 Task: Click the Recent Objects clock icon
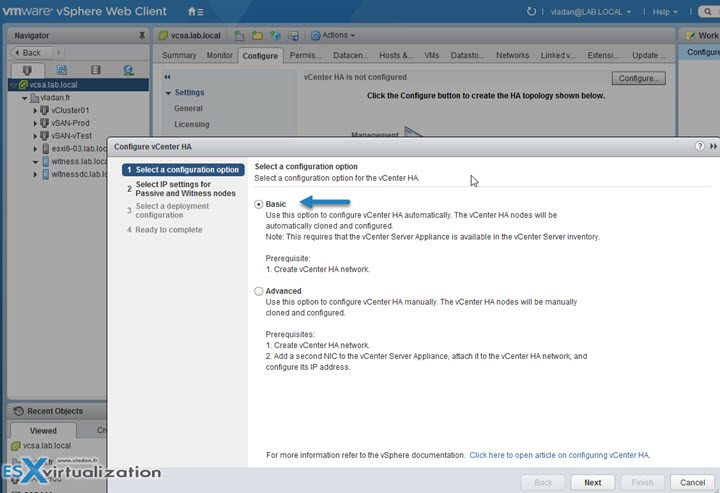[18, 411]
